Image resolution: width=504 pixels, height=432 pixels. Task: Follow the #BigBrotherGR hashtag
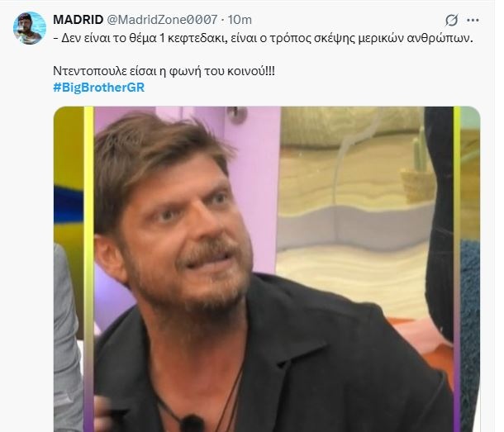(99, 87)
